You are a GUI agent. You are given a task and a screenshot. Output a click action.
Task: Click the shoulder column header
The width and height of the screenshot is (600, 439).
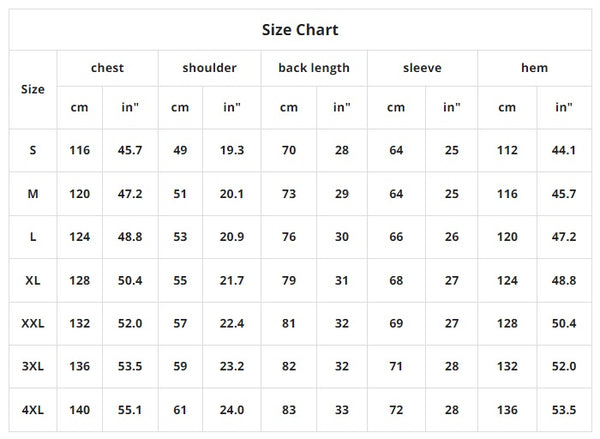pos(210,68)
